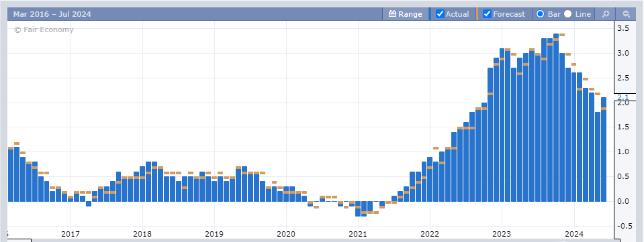Select the last bar of the chart
The width and height of the screenshot is (644, 242).
(603, 149)
